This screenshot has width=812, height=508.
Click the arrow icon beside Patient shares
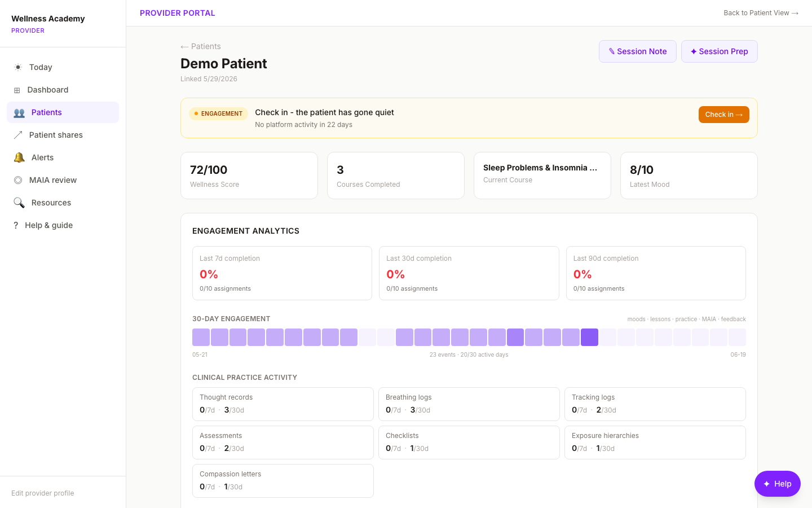coord(18,135)
